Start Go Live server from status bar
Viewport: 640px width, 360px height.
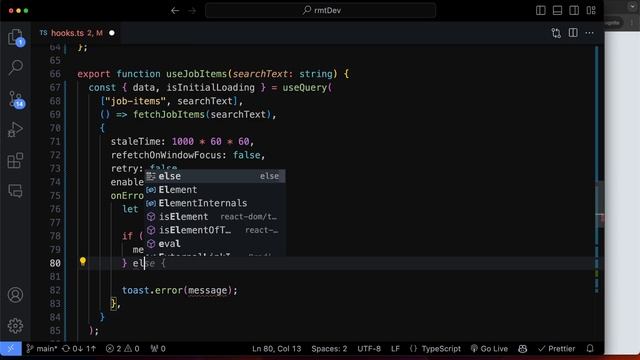(x=489, y=349)
